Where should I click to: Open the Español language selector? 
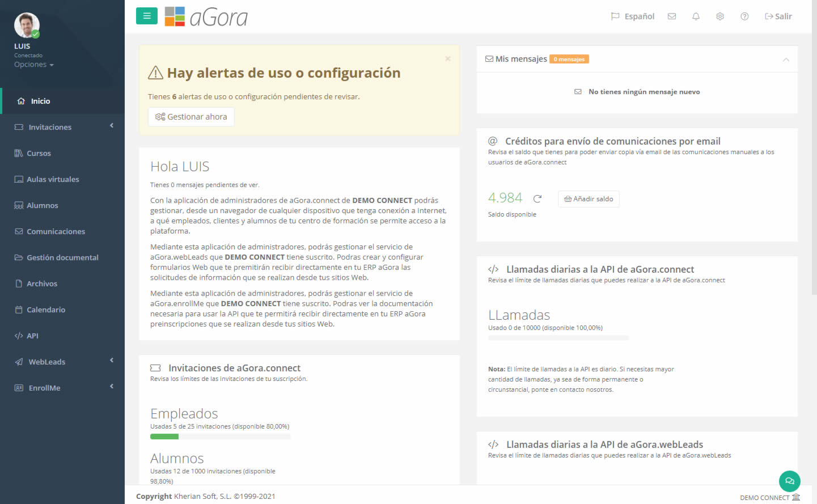(633, 16)
